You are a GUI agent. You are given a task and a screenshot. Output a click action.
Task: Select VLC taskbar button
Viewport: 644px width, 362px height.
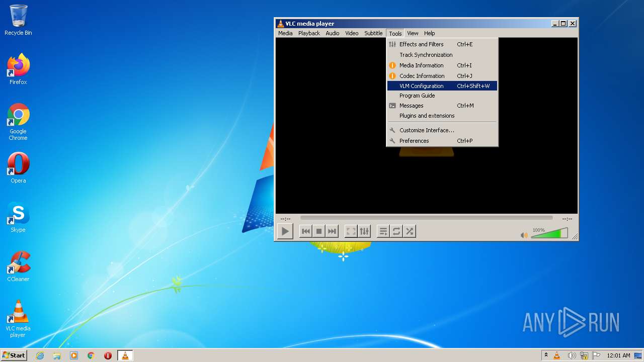point(125,355)
